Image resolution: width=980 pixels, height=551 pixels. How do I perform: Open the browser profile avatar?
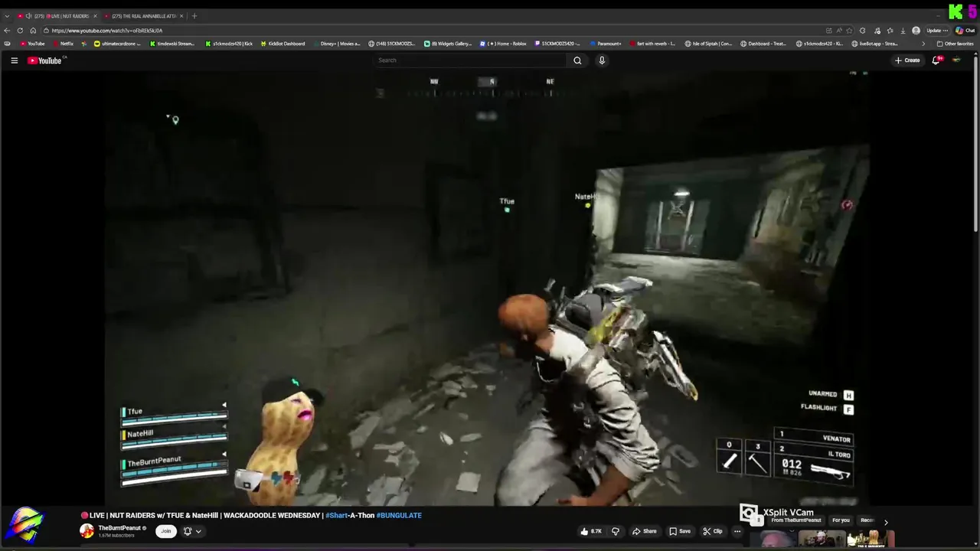[x=916, y=31]
